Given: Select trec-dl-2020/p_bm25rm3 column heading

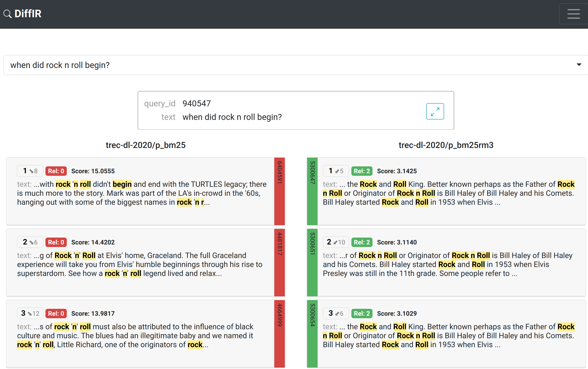Looking at the screenshot, I should pyautogui.click(x=446, y=145).
